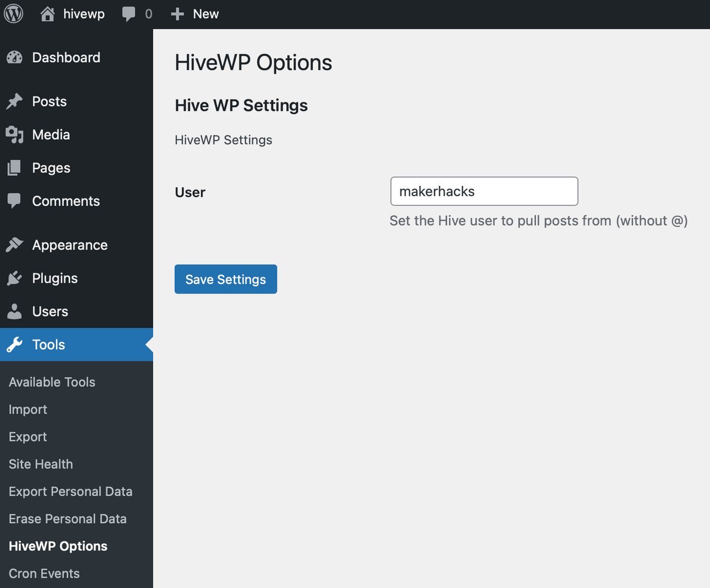
Task: Open the comments bubble icon in admin bar
Action: [129, 14]
